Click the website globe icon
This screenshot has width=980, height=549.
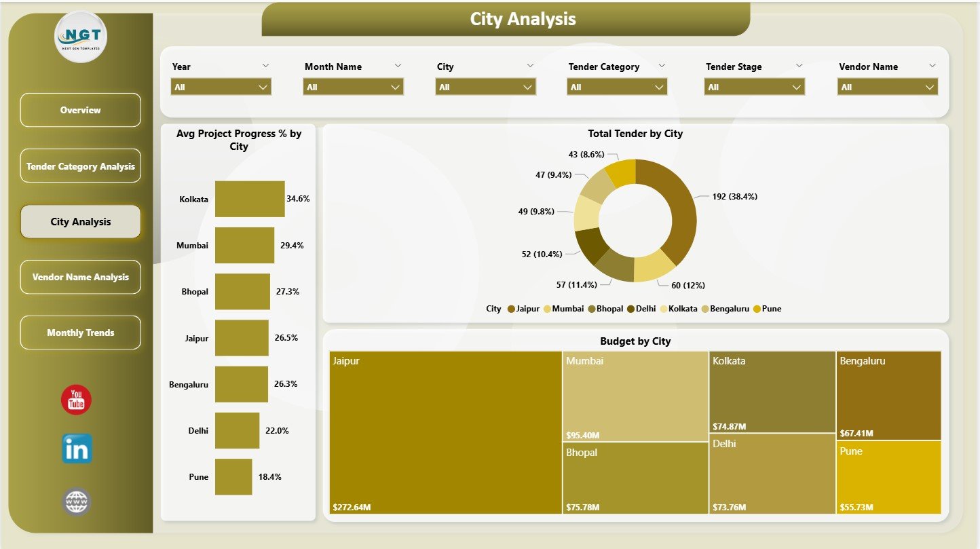[x=76, y=502]
